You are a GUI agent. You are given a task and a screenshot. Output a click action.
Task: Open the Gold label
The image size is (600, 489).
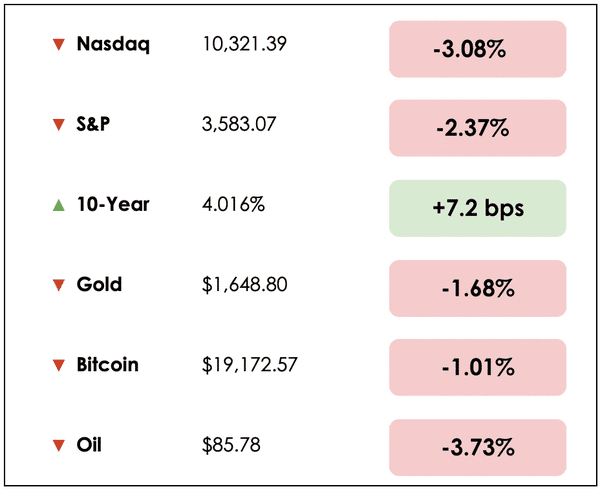[x=99, y=284]
